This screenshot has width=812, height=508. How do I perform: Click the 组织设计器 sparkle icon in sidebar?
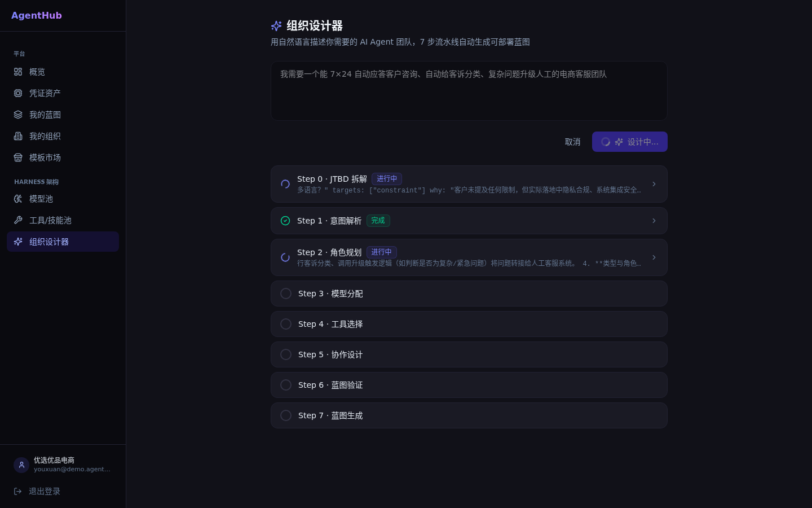pos(18,242)
